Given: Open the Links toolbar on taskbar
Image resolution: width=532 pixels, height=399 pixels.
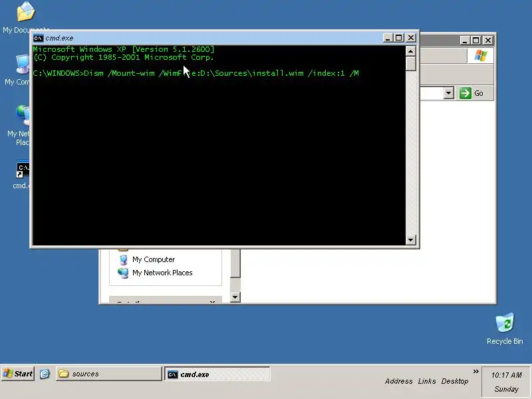Looking at the screenshot, I should (426, 381).
